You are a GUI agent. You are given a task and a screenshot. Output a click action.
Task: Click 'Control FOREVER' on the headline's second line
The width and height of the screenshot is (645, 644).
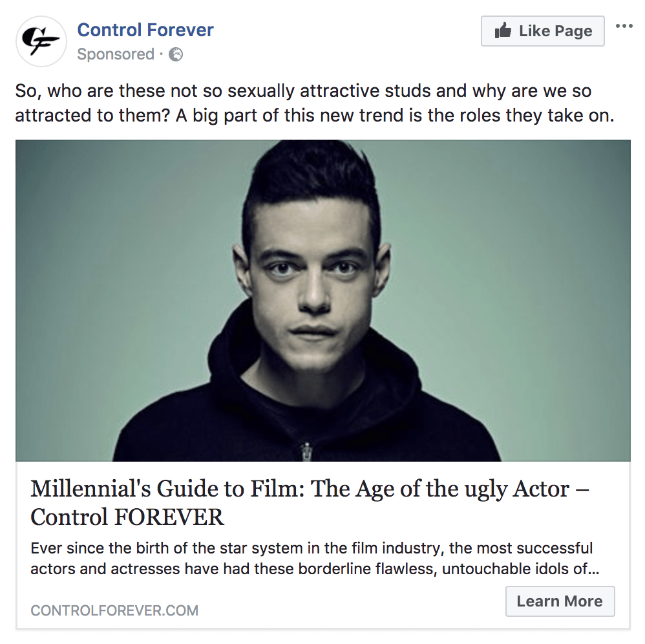[x=127, y=517]
